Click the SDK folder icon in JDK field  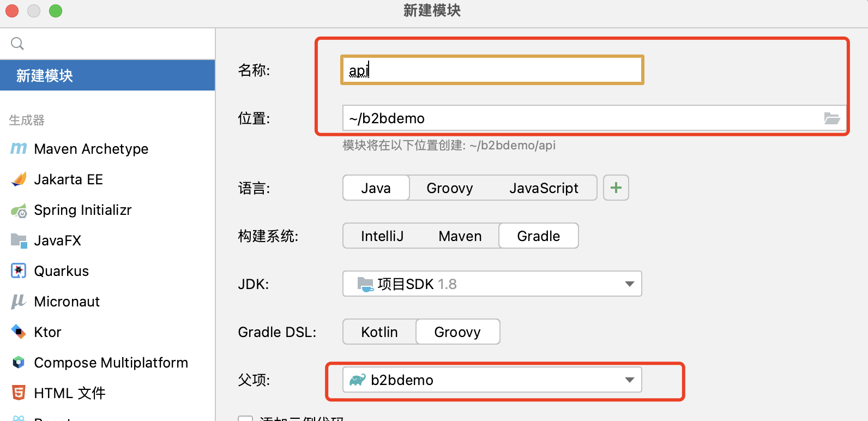(365, 284)
